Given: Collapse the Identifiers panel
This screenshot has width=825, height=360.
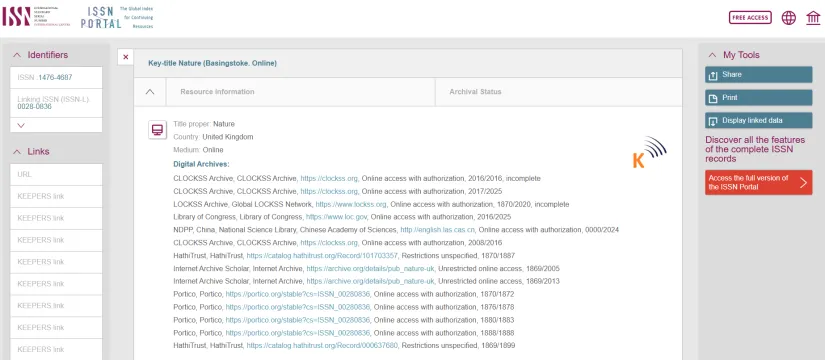Looking at the screenshot, I should (17, 55).
